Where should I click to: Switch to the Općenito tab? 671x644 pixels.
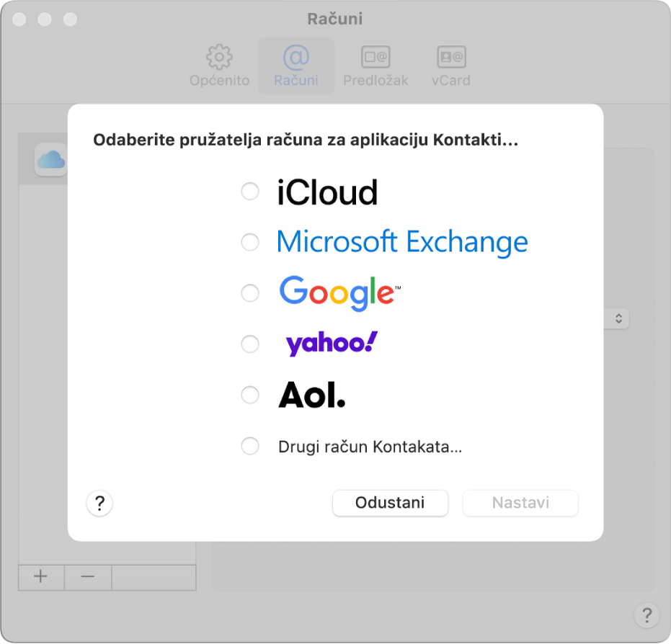click(220, 66)
